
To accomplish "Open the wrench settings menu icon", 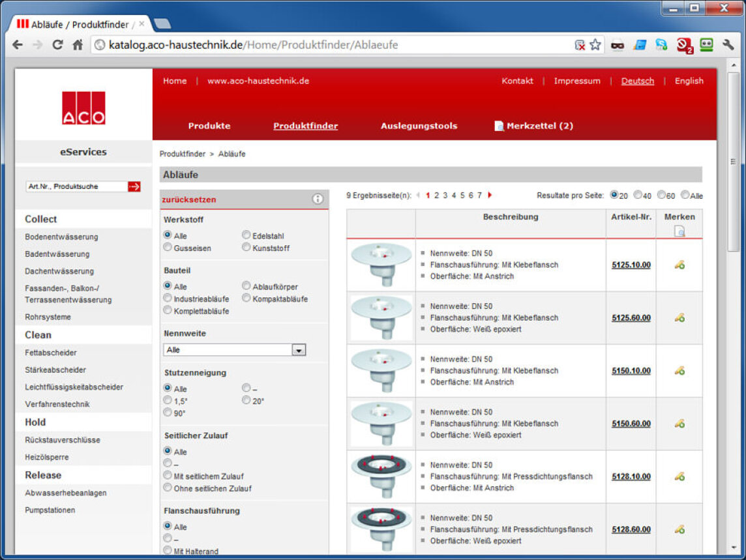I will pos(728,45).
